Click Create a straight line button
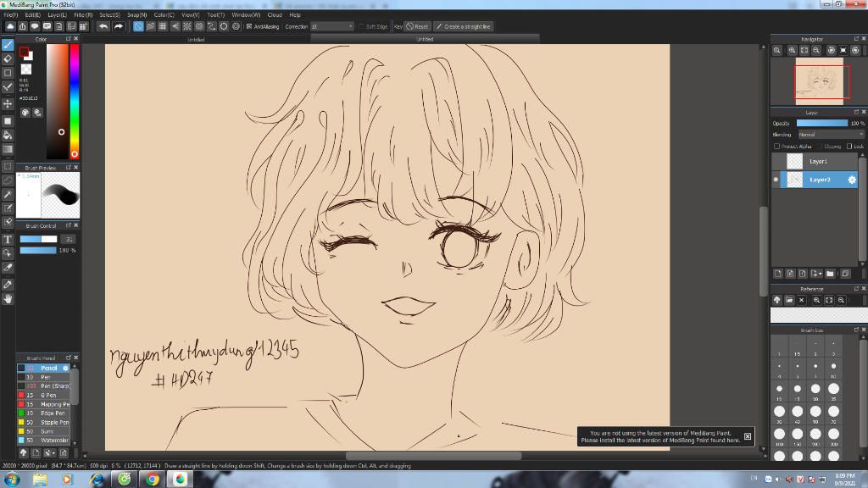The image size is (868, 488). pyautogui.click(x=463, y=26)
